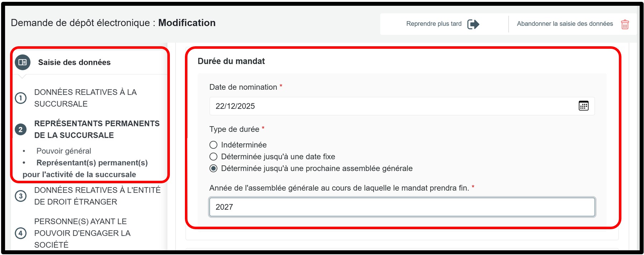This screenshot has height=255, width=644.
Task: Click the step 2 filled circle icon
Action: coord(21,129)
